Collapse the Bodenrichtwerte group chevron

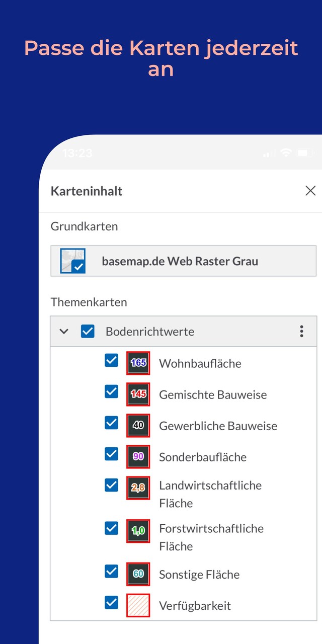point(64,331)
